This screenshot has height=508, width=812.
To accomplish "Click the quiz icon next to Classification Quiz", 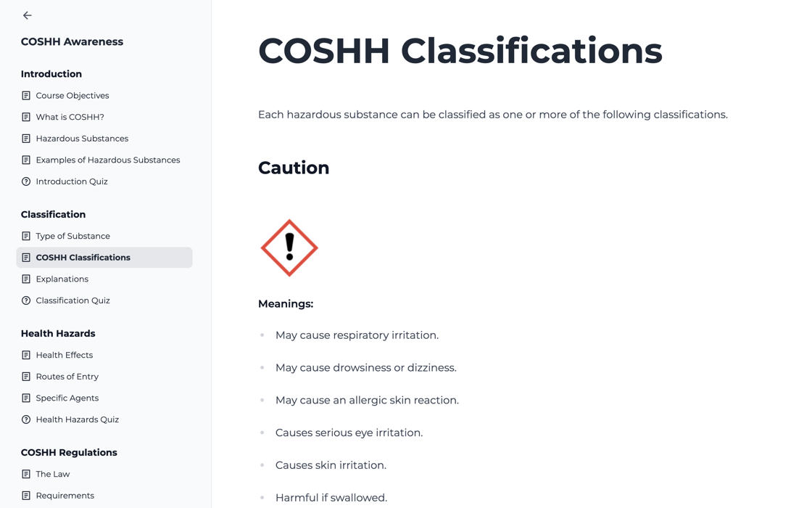I will 25,300.
